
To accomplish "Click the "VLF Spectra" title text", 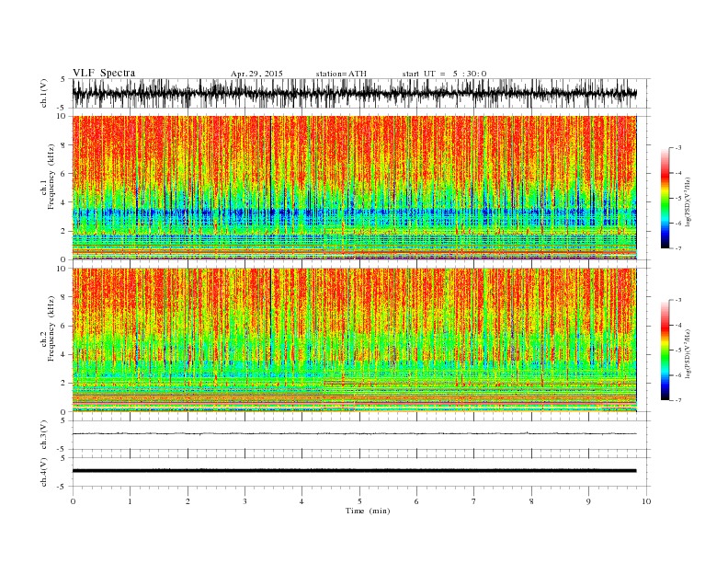I will [104, 73].
